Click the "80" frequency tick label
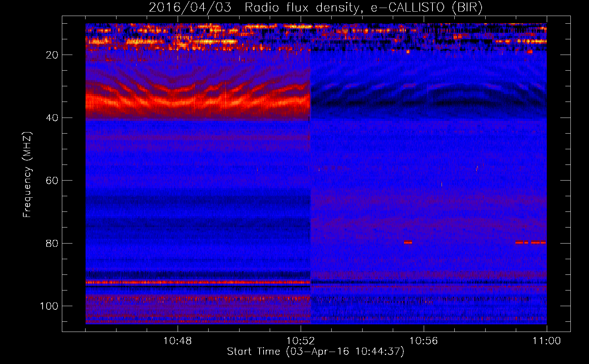Screen dimensions: 589x364 [52, 243]
